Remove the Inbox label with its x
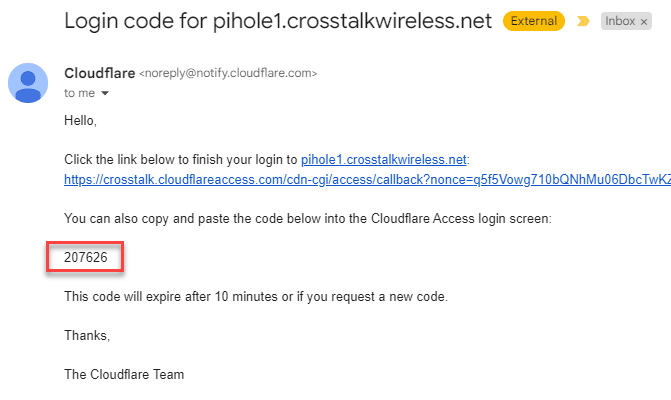671x400 pixels. (644, 22)
